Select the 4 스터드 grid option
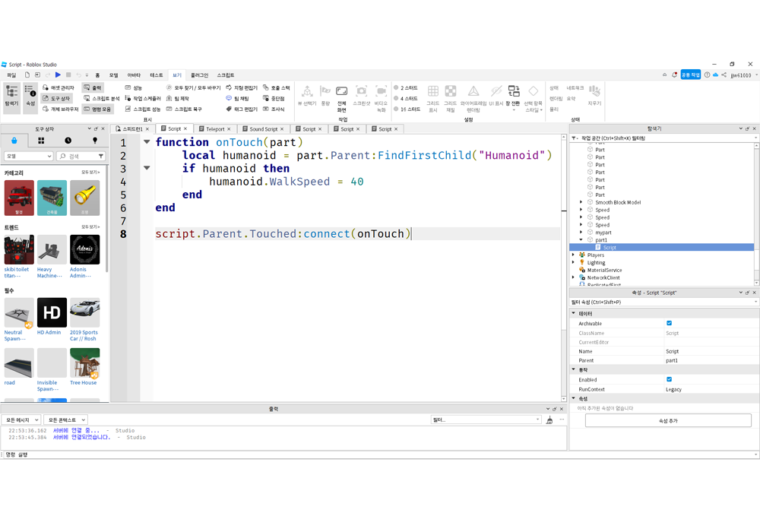Image resolution: width=760 pixels, height=532 pixels. 406,98
